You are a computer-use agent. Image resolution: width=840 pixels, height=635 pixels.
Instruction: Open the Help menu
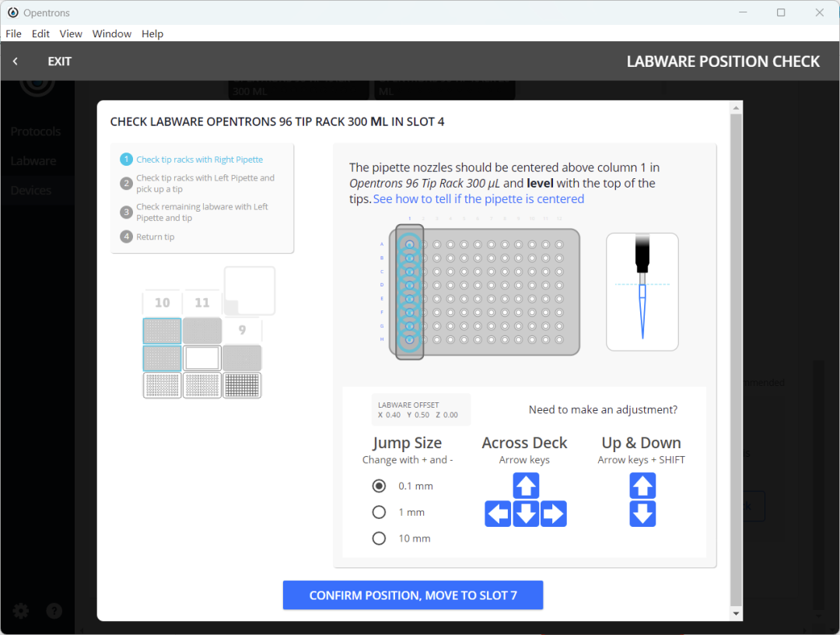(152, 33)
